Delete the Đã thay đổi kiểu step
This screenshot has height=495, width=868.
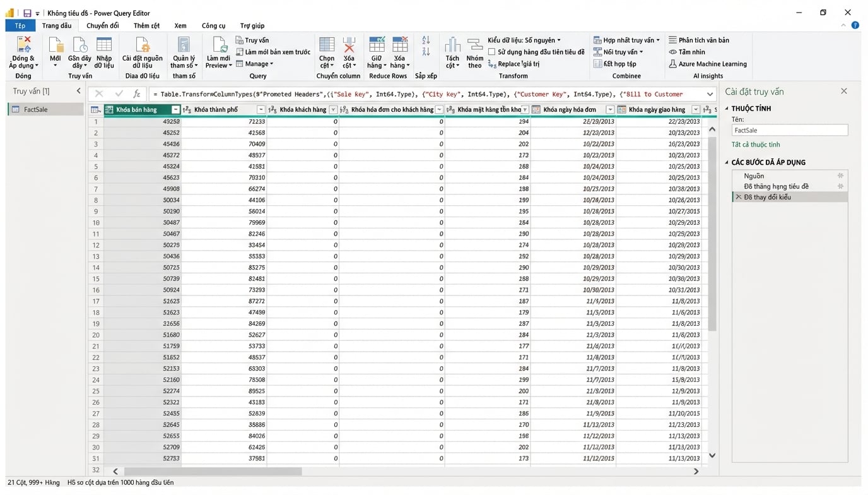tap(739, 197)
